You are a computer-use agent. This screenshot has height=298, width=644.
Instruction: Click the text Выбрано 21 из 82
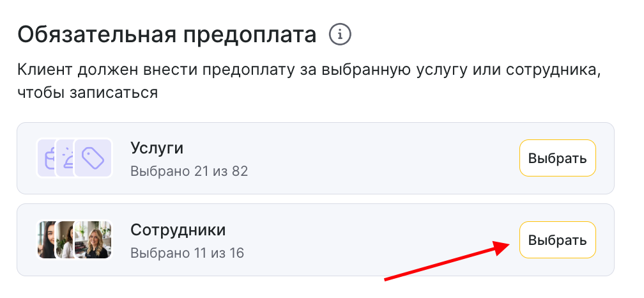point(188,171)
